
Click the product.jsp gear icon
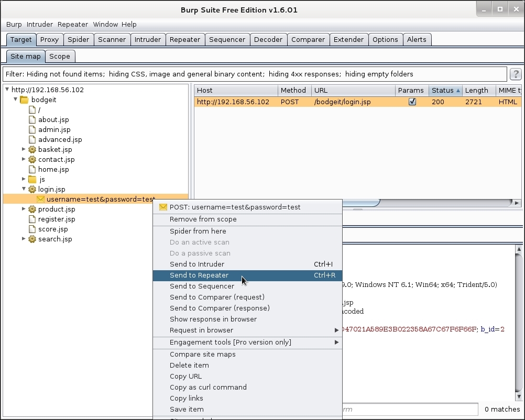(x=32, y=209)
